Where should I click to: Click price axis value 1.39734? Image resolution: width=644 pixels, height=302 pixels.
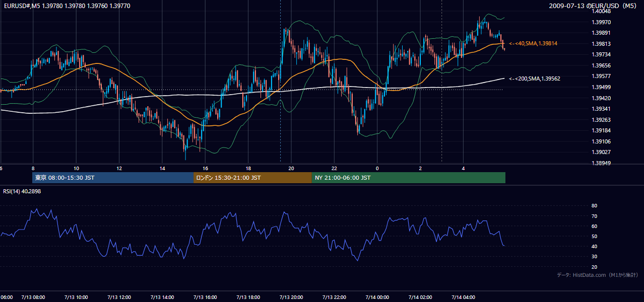(601, 54)
